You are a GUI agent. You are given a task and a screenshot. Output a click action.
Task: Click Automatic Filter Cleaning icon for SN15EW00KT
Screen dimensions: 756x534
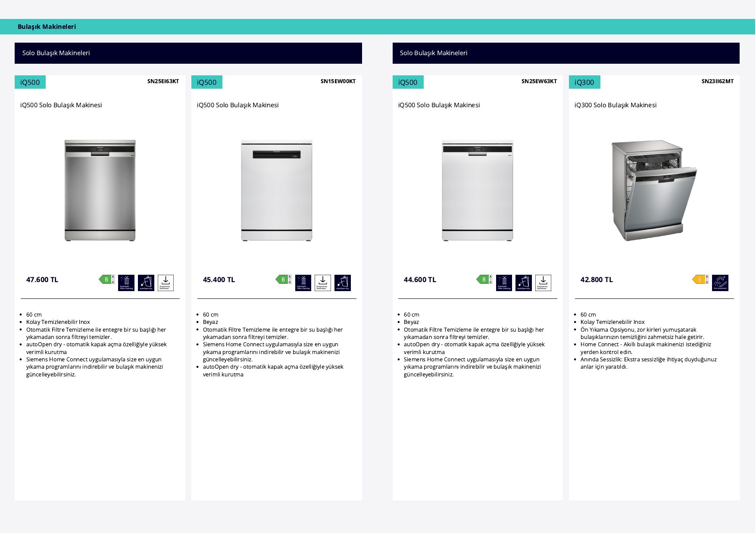(x=303, y=283)
